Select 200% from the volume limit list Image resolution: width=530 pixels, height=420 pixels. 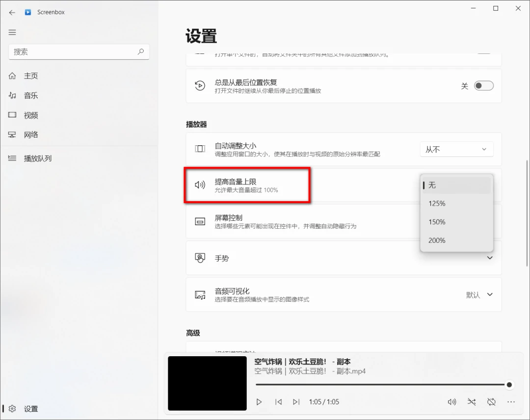(437, 240)
